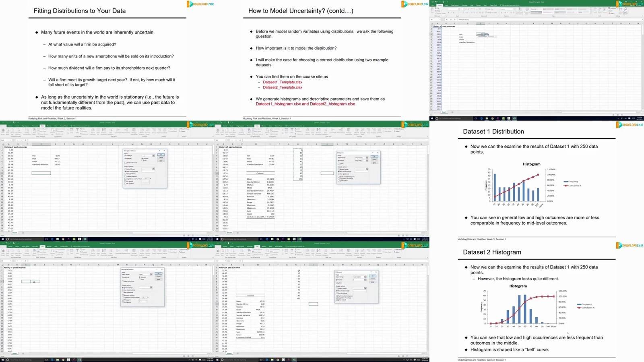The image size is (644, 362).
Task: Click Cancel in upper Histogram dialog
Action: click(374, 159)
